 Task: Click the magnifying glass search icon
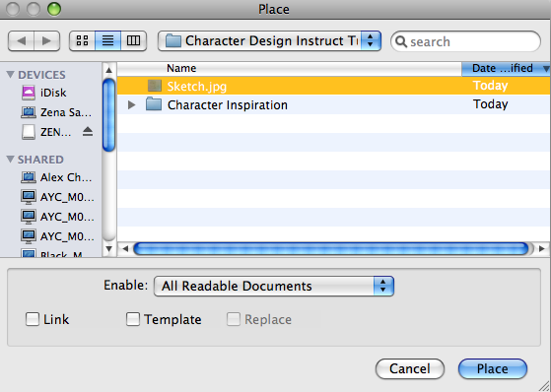(401, 41)
